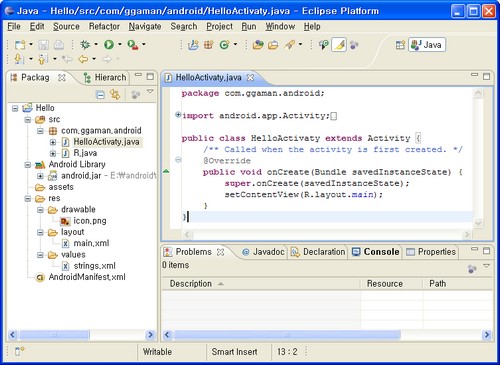Click Collapse All in Package Explorer
This screenshot has width=500, height=365.
click(x=100, y=95)
